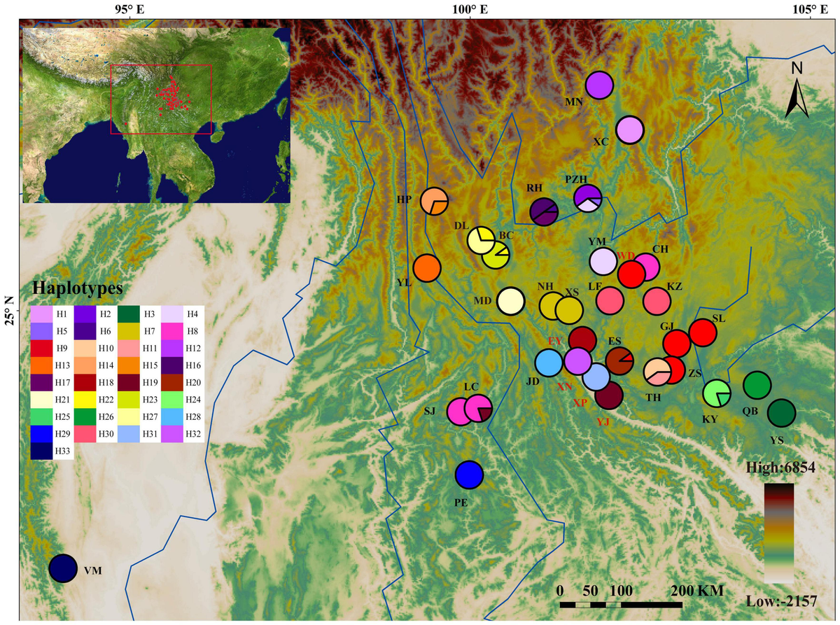
Task: Select the pink XC population circle
Action: click(630, 130)
